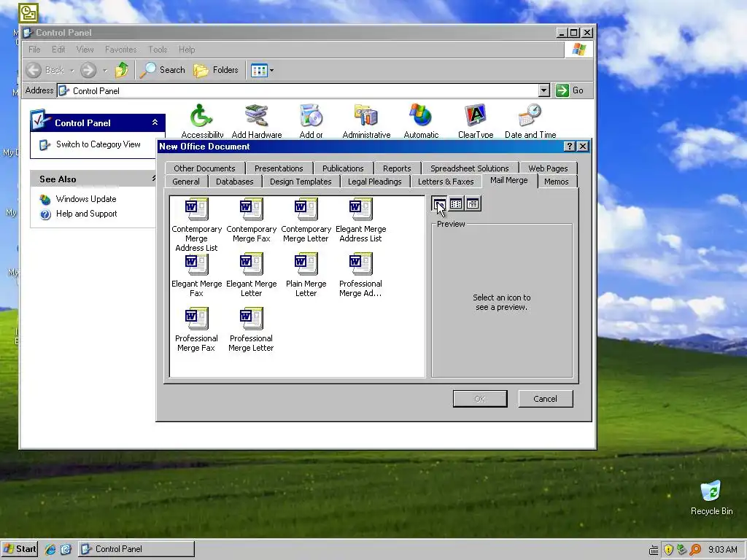Collapse the Control Panel sidebar section
The height and width of the screenshot is (560, 747).
point(155,122)
